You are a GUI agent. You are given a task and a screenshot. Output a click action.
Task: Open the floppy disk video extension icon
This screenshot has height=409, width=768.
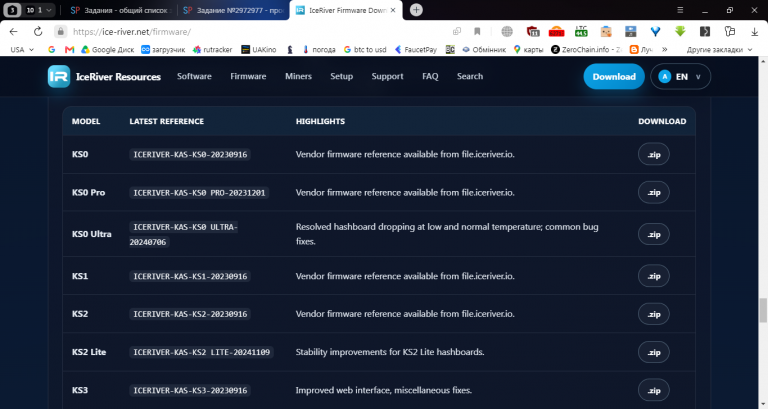tap(630, 31)
